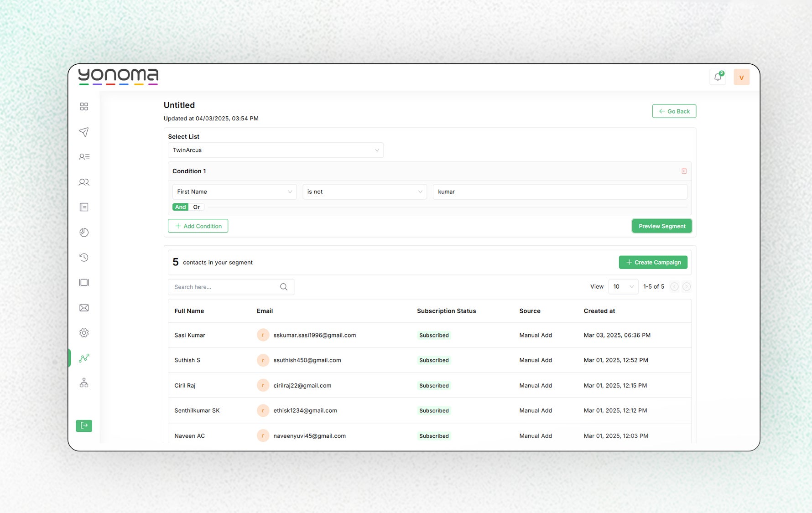Viewport: 812px width, 513px height.
Task: Click the avatar beside ethisk1234@gmail.com
Action: tap(263, 410)
